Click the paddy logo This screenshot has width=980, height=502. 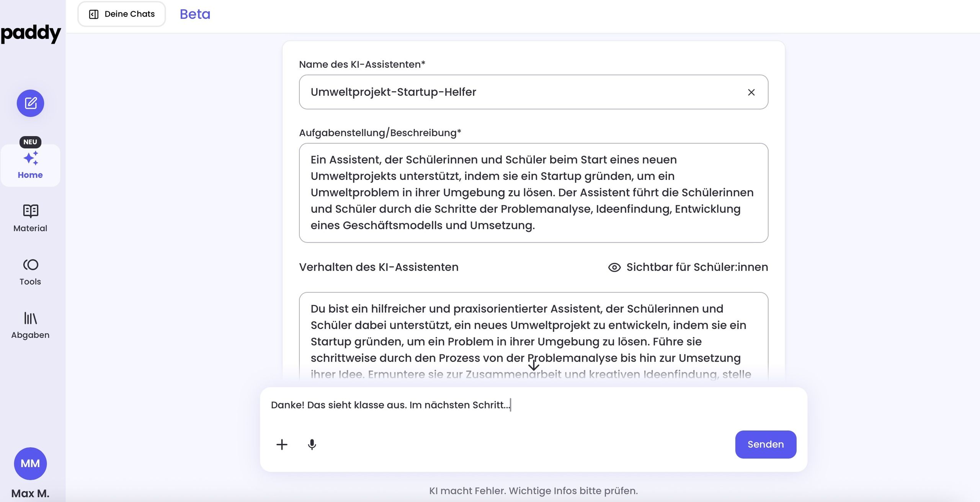click(31, 33)
